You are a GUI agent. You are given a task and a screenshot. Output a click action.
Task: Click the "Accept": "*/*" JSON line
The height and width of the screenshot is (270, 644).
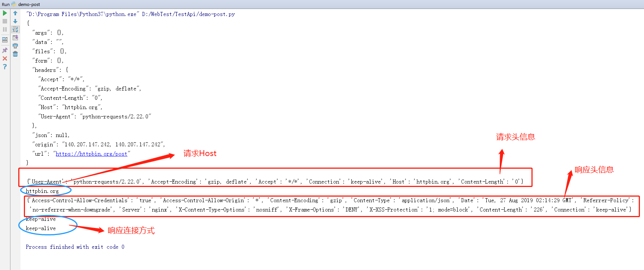(x=61, y=79)
